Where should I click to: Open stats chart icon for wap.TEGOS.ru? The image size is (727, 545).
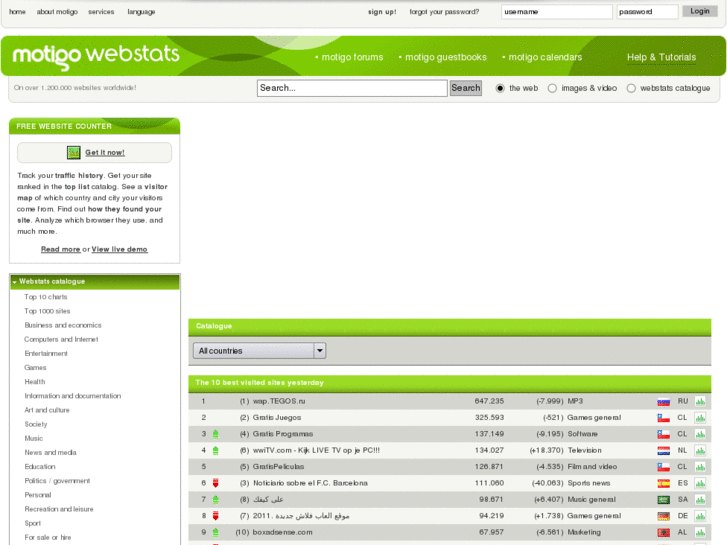(700, 402)
